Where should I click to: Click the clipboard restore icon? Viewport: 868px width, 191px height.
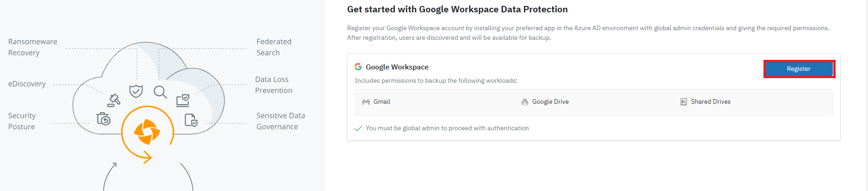point(104,119)
